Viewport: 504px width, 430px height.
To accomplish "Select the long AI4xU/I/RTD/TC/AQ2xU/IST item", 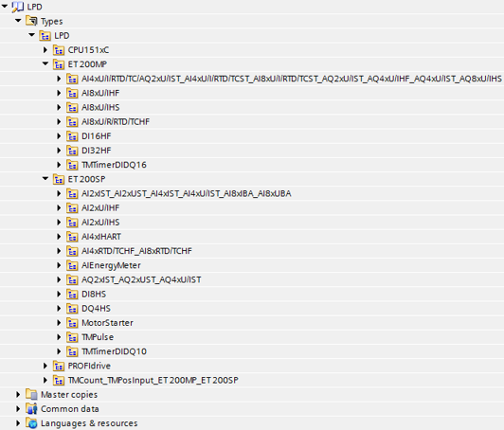I will [292, 79].
